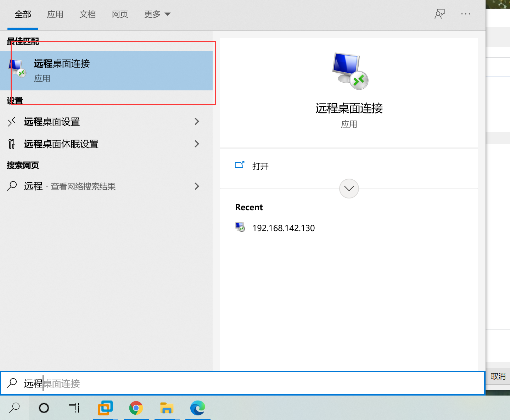Open recent connection 192.168.142.130
Screen dimensions: 510x420
click(x=284, y=228)
